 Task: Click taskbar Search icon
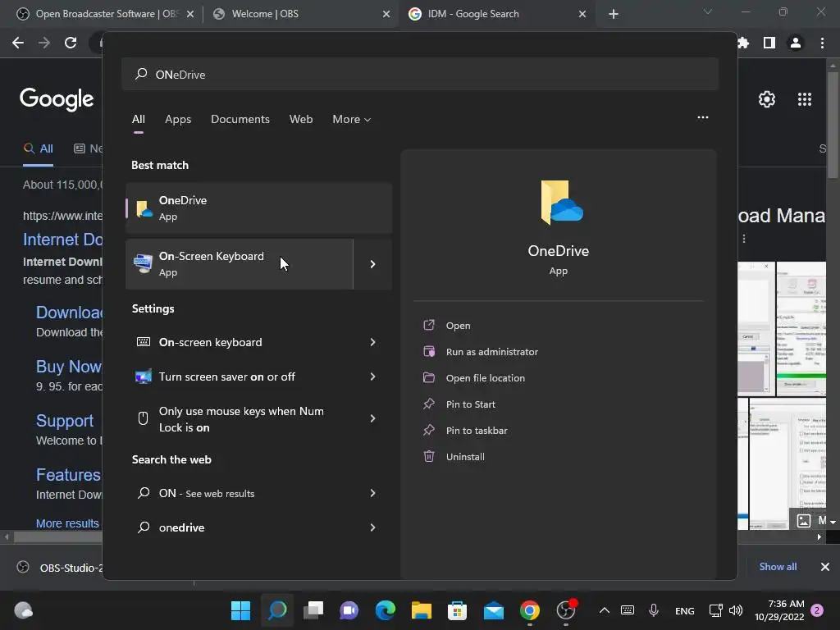pyautogui.click(x=277, y=610)
